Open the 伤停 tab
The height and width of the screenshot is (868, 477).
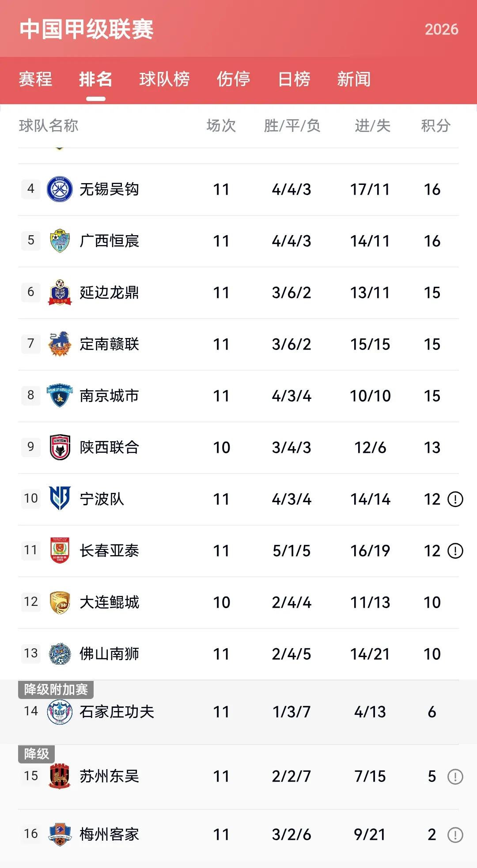pyautogui.click(x=233, y=79)
